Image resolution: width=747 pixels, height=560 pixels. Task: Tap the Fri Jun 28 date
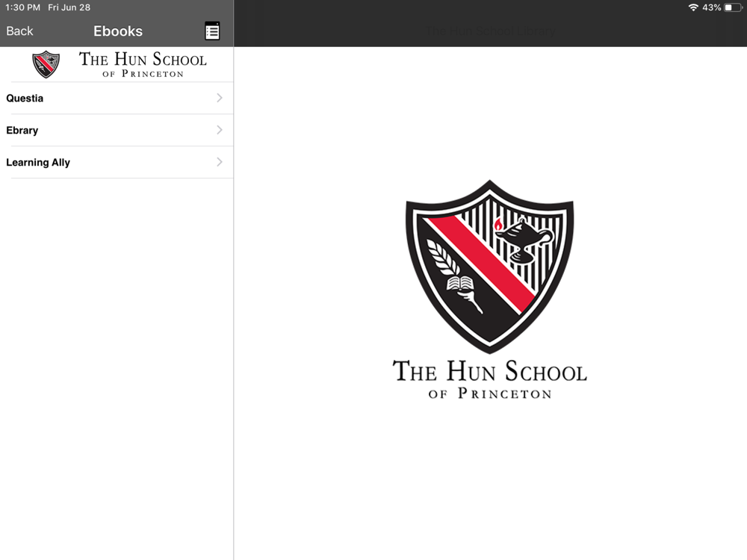click(x=69, y=7)
